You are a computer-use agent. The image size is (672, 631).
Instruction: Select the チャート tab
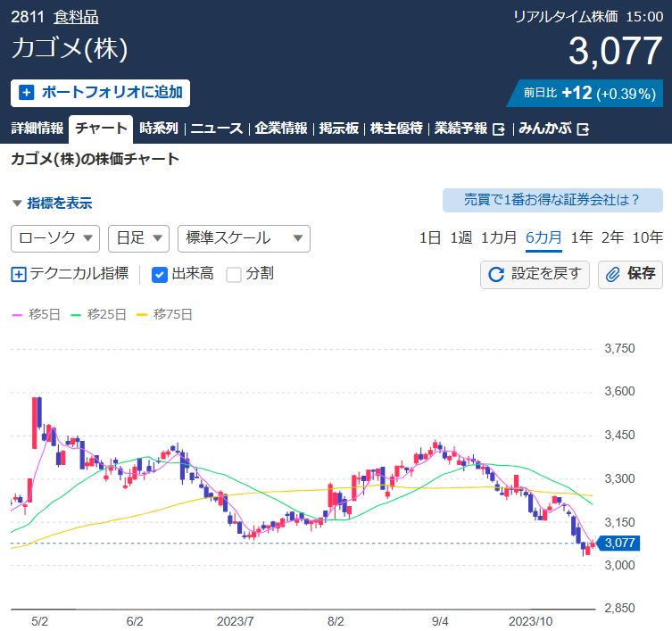101,129
